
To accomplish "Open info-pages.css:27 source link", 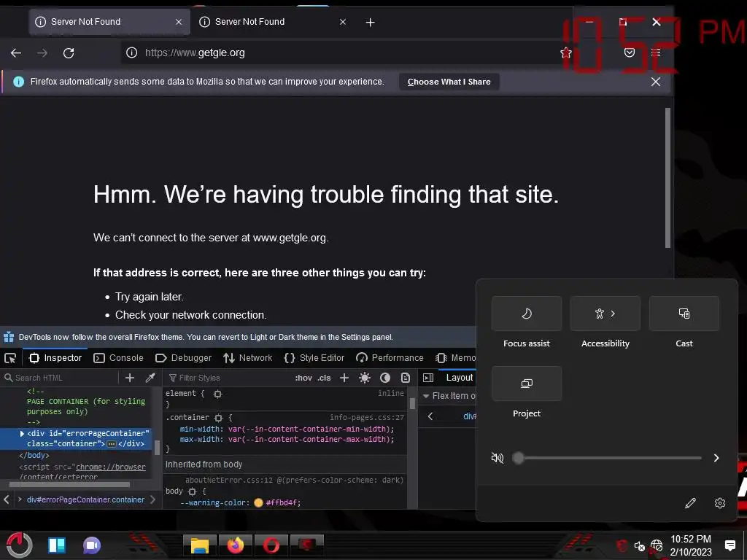I will pos(366,418).
